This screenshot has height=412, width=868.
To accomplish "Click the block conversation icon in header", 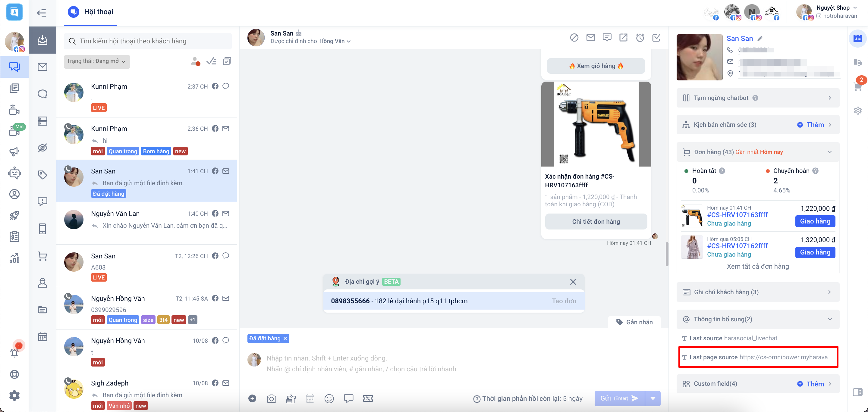I will pos(574,38).
